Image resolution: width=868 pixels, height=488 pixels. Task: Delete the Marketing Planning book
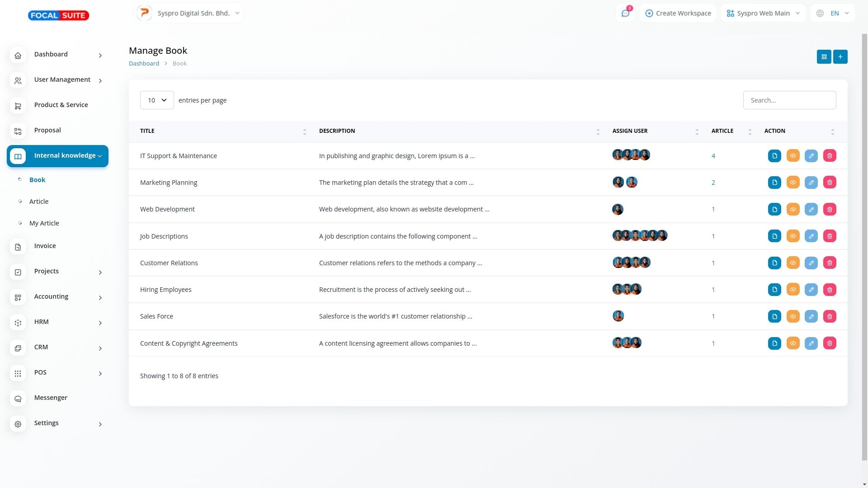[x=830, y=183]
